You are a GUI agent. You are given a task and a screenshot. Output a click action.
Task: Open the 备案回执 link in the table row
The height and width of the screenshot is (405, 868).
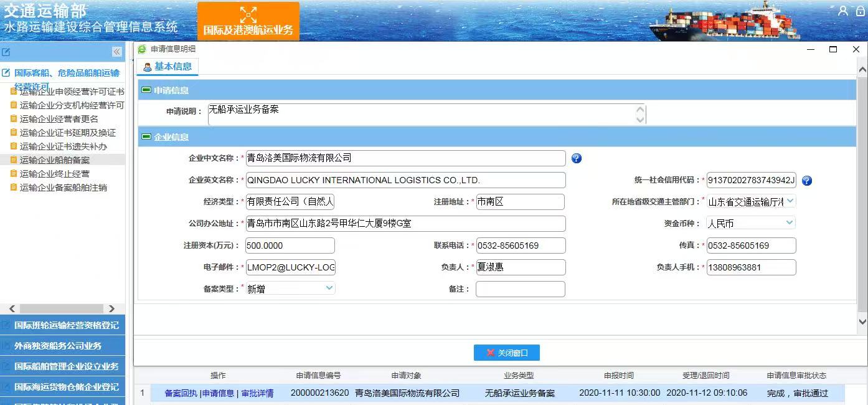181,393
